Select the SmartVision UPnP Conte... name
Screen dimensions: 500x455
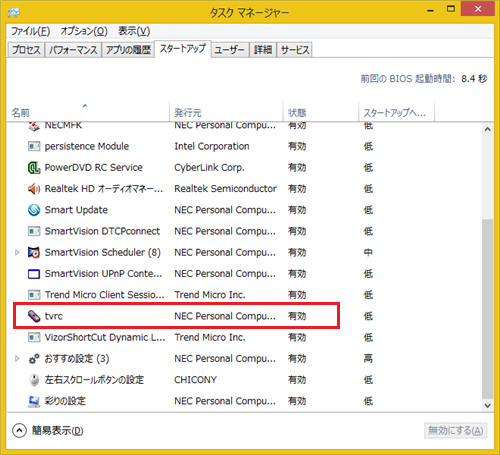104,274
